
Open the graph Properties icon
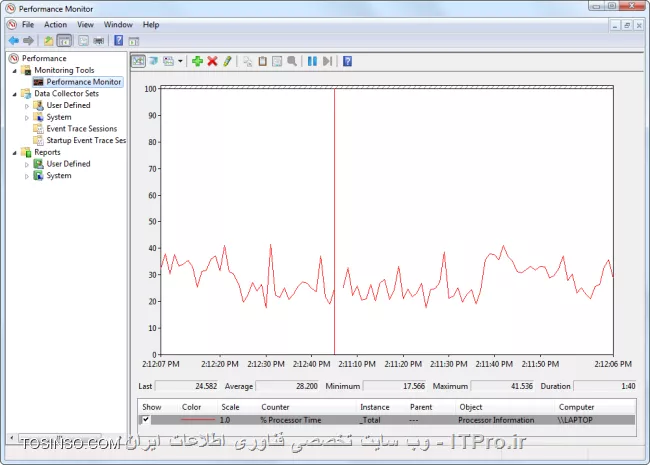(x=277, y=61)
